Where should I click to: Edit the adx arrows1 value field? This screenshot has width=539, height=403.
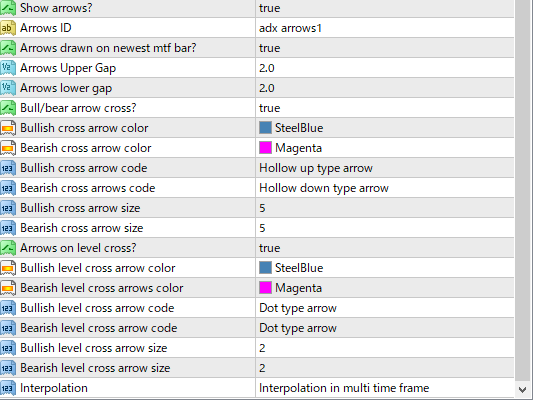click(385, 28)
